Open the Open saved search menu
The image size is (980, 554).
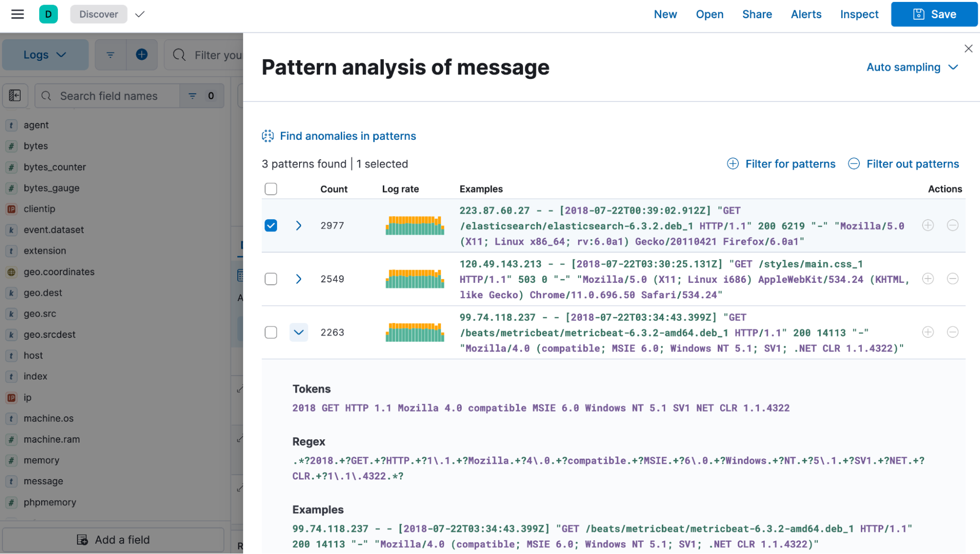click(709, 14)
